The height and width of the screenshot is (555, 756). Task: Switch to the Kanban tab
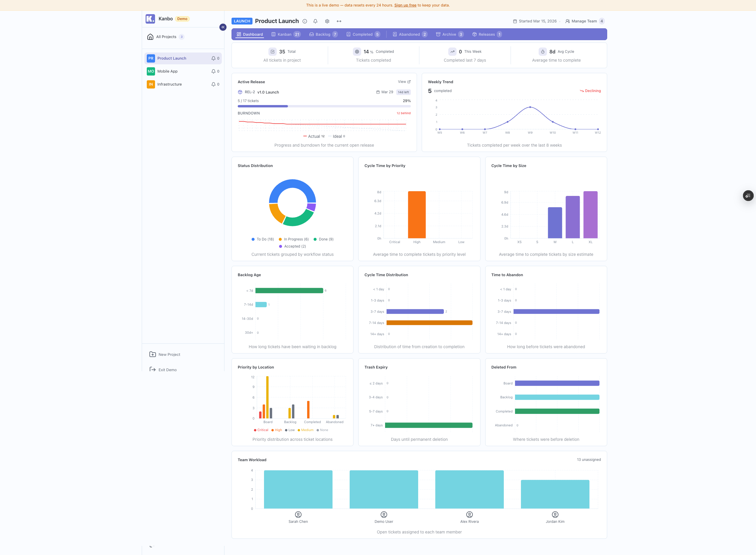[284, 34]
